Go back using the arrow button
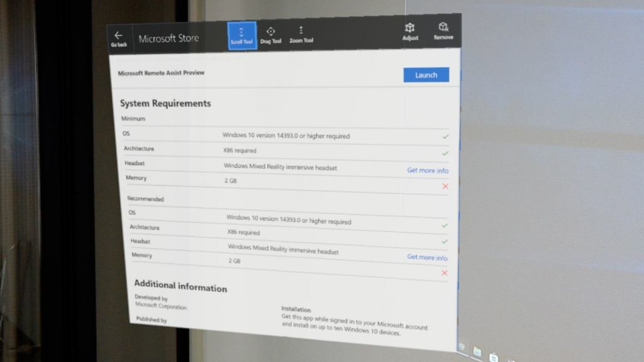644x362 pixels. pyautogui.click(x=119, y=39)
